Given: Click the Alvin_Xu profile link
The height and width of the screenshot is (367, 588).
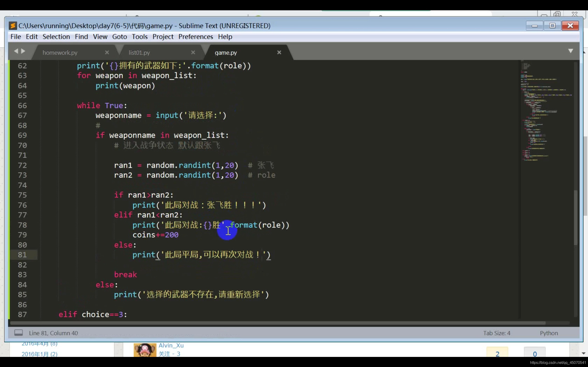Looking at the screenshot, I should [x=171, y=345].
